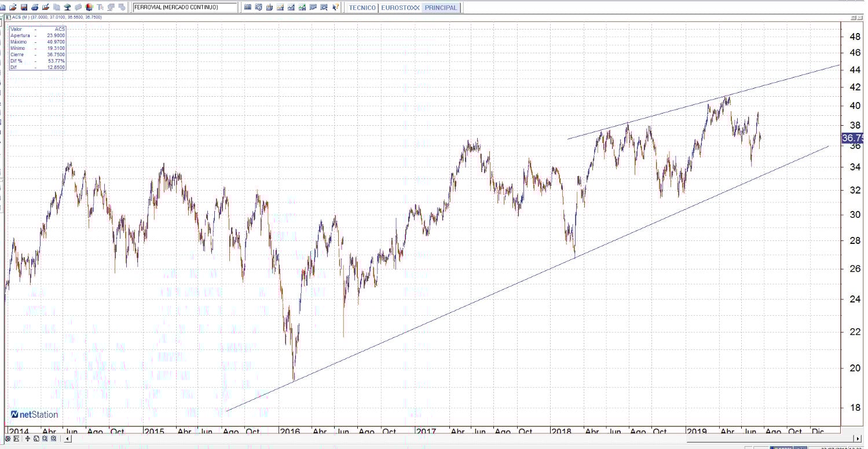Click the '2016' year label on time axis

point(289,432)
